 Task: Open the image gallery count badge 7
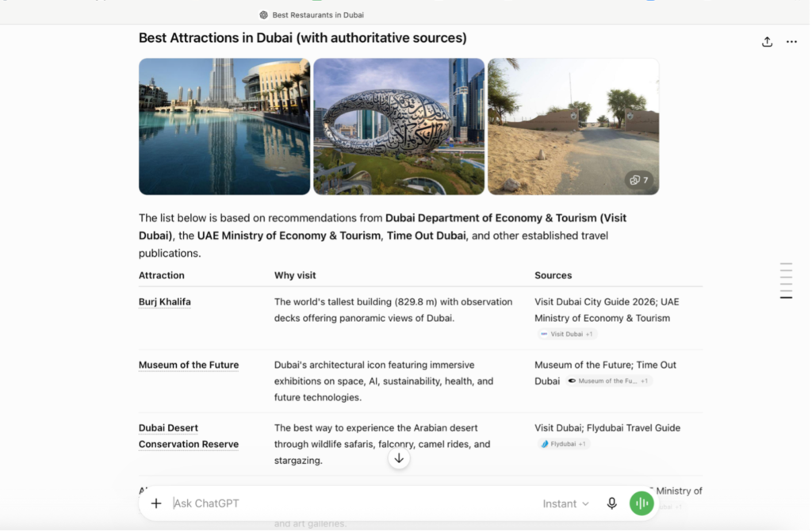click(x=641, y=180)
